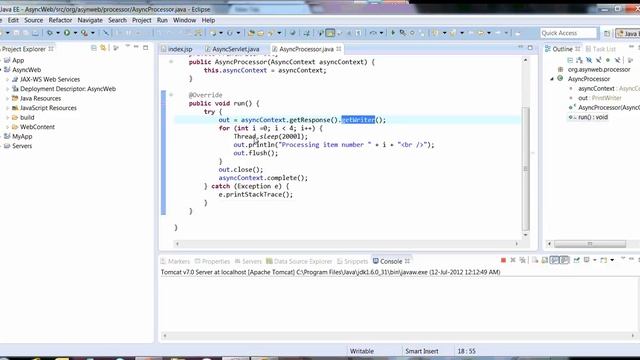
Task: Open the Markers tab
Action: pos(176,261)
